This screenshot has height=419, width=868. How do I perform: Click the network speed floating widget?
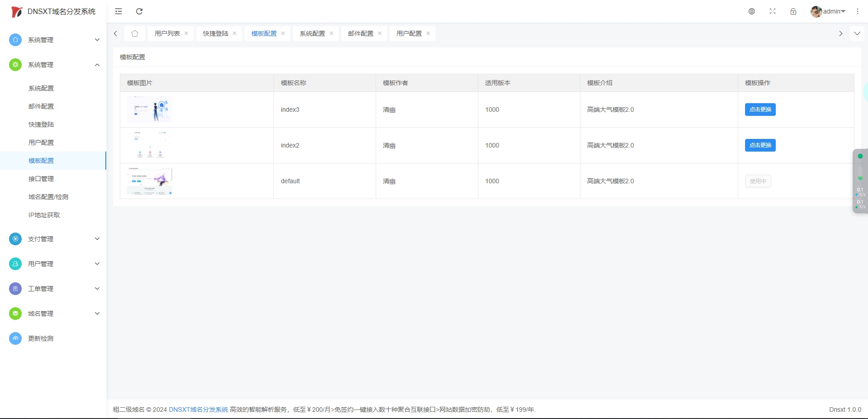click(860, 181)
